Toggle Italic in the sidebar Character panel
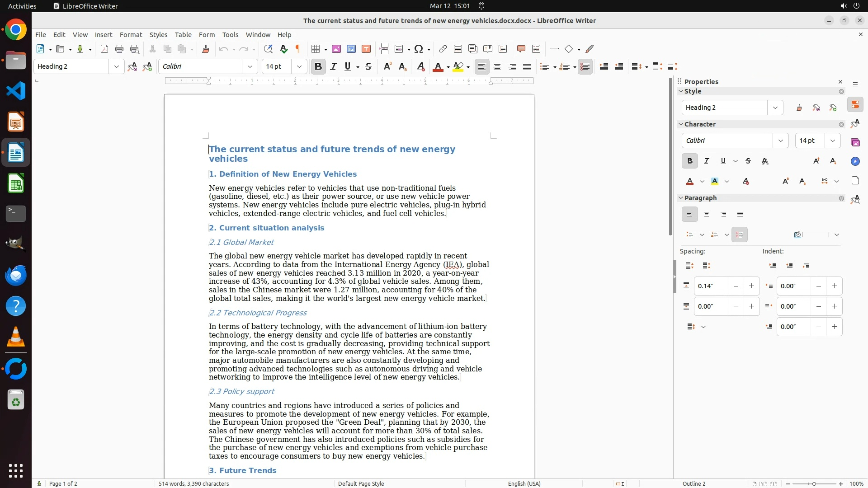The height and width of the screenshot is (488, 868). 707,161
